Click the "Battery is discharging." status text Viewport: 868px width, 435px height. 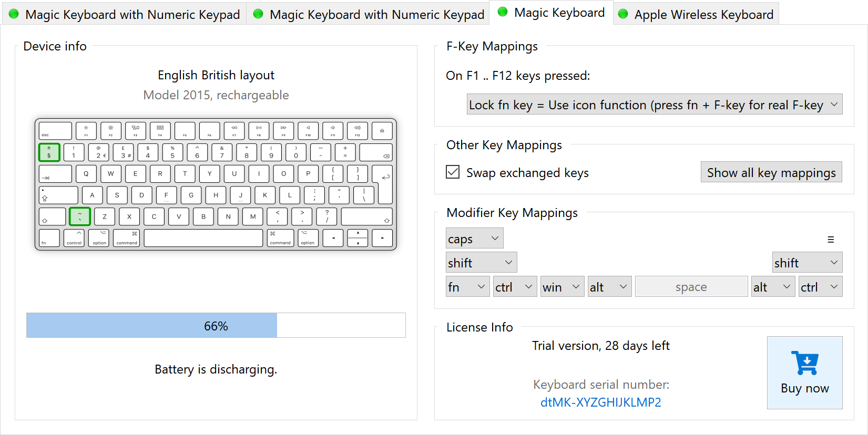(x=216, y=369)
